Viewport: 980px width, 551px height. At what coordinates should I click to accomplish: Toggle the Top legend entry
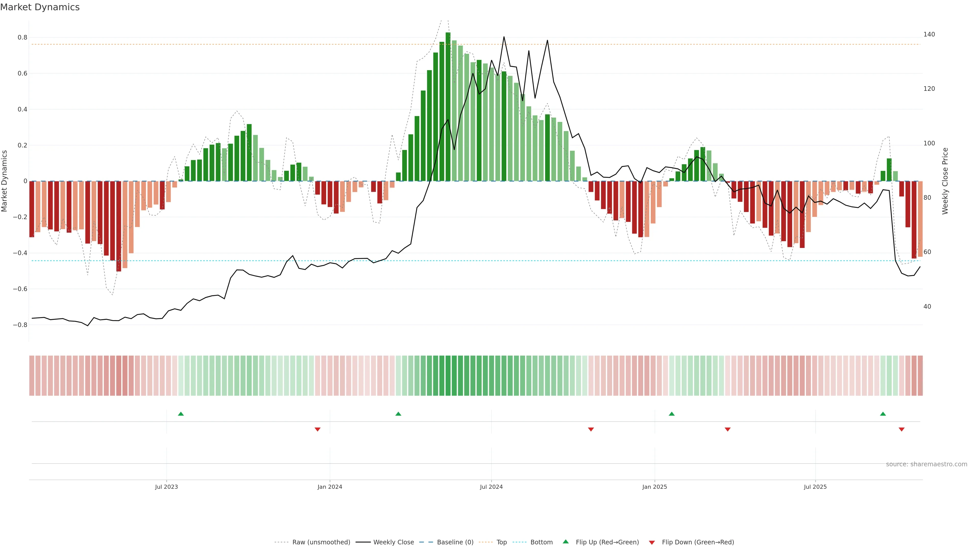[x=501, y=542]
